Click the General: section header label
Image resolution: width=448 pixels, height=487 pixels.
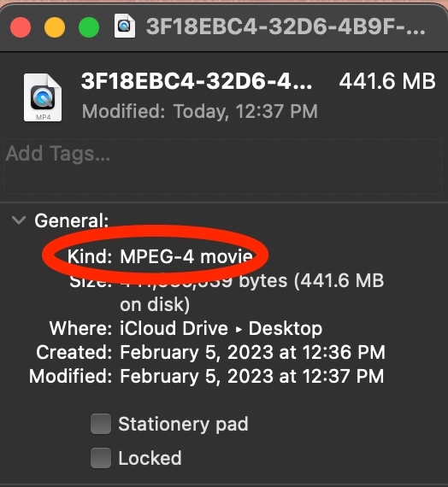(72, 220)
